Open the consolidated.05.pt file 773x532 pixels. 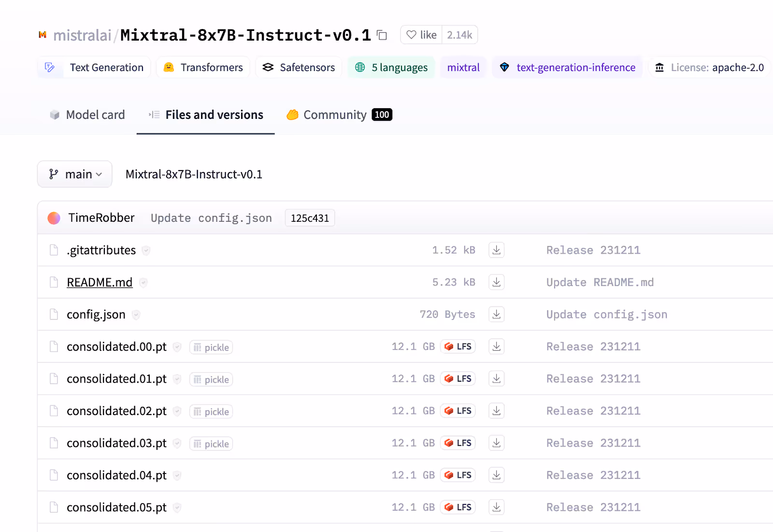point(116,507)
